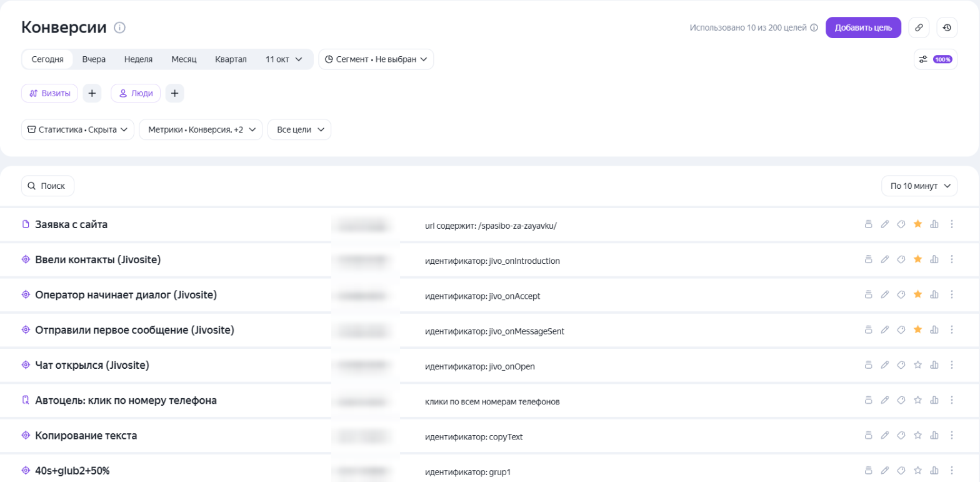Click the stack icon in Чат открылся row
Viewport: 980px width, 482px height.
click(867, 364)
